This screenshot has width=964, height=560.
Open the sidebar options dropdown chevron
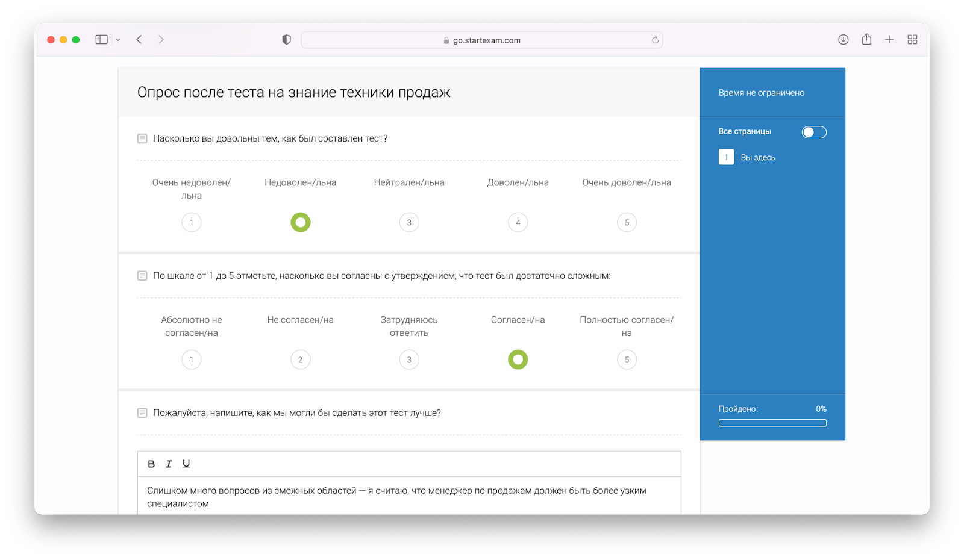(118, 40)
